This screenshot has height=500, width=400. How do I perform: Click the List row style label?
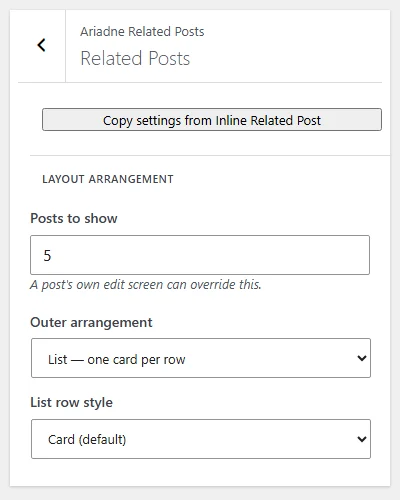click(72, 403)
